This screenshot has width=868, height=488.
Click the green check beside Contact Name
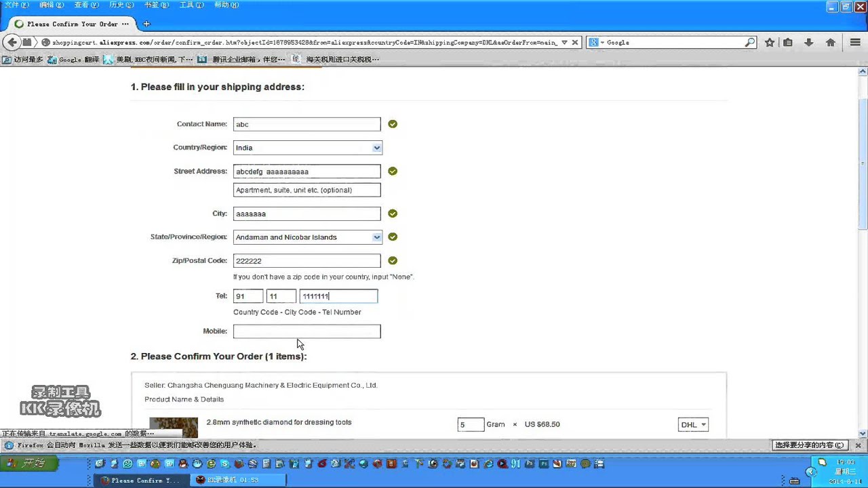[x=393, y=124]
